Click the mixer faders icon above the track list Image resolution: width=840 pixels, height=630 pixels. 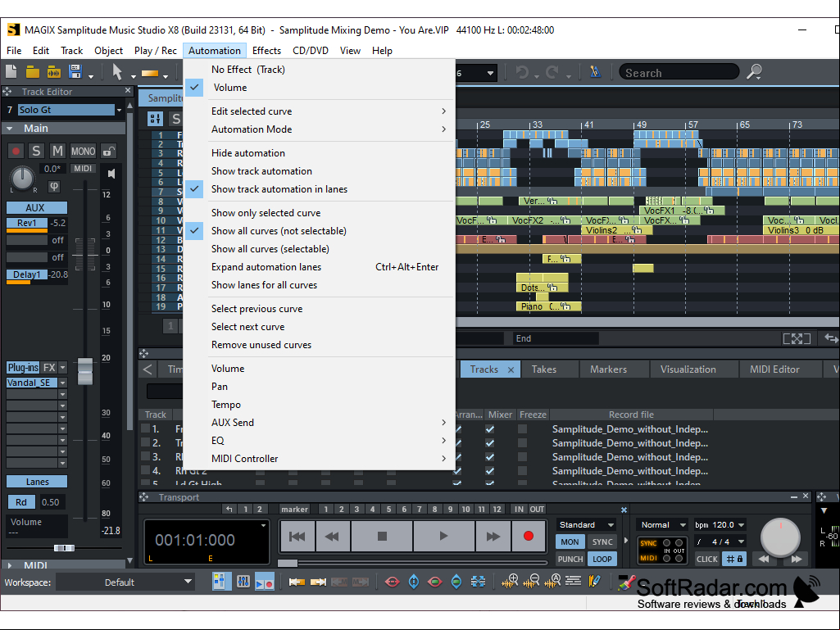pyautogui.click(x=156, y=119)
